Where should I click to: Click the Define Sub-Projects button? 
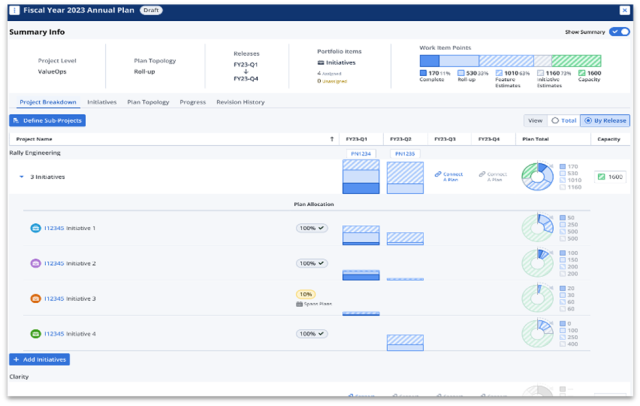(47, 120)
